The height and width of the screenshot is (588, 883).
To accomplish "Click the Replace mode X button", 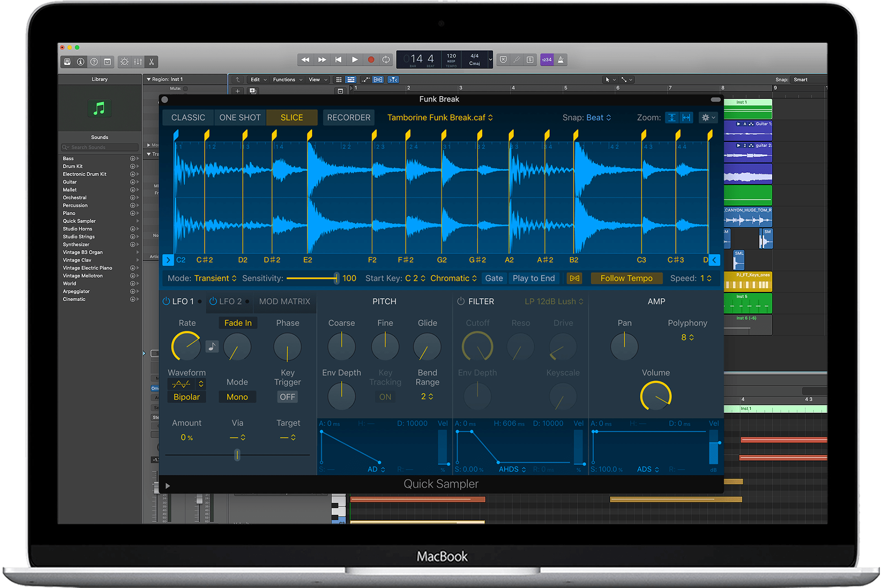I will pyautogui.click(x=503, y=60).
